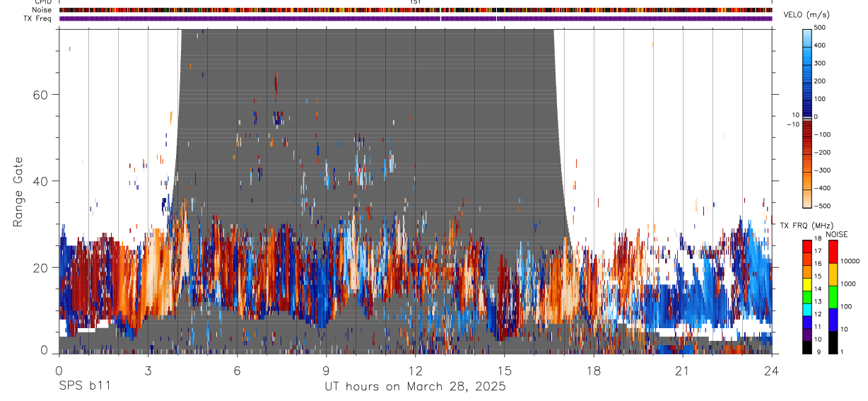The image size is (868, 401).
Task: Click x-axis hour tick label '21'
Action: coord(683,370)
